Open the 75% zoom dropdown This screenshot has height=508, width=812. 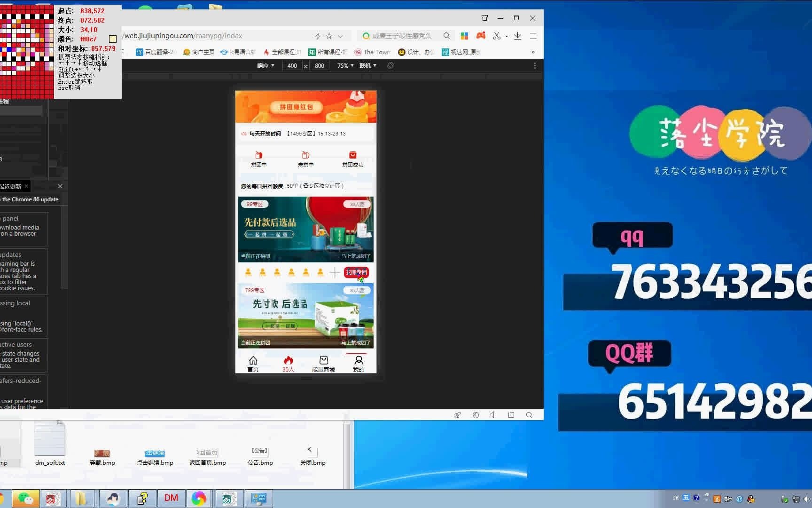tap(345, 66)
